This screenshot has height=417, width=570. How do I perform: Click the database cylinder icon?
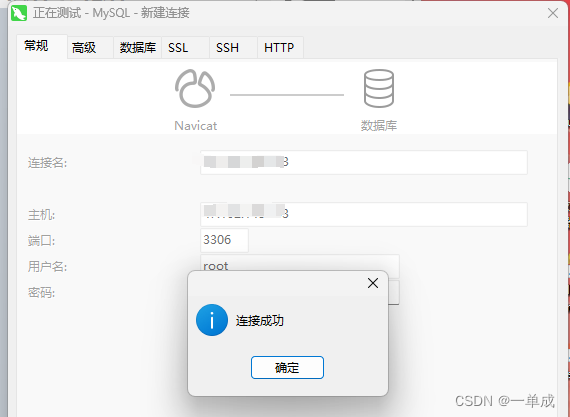(x=379, y=89)
